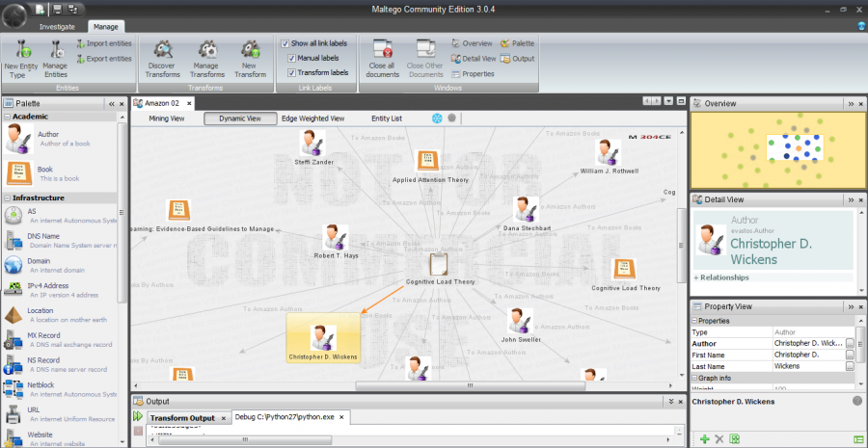Toggle Show all link labels checkbox

pos(285,43)
